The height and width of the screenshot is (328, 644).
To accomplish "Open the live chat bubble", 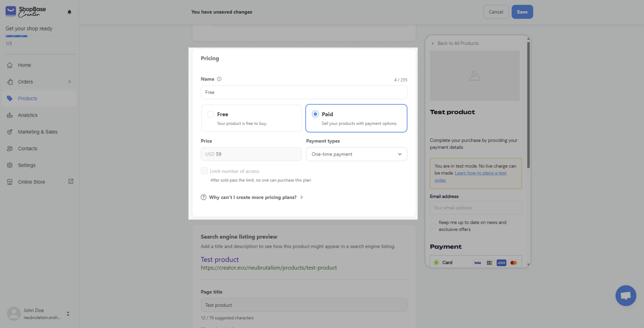I will click(x=625, y=296).
